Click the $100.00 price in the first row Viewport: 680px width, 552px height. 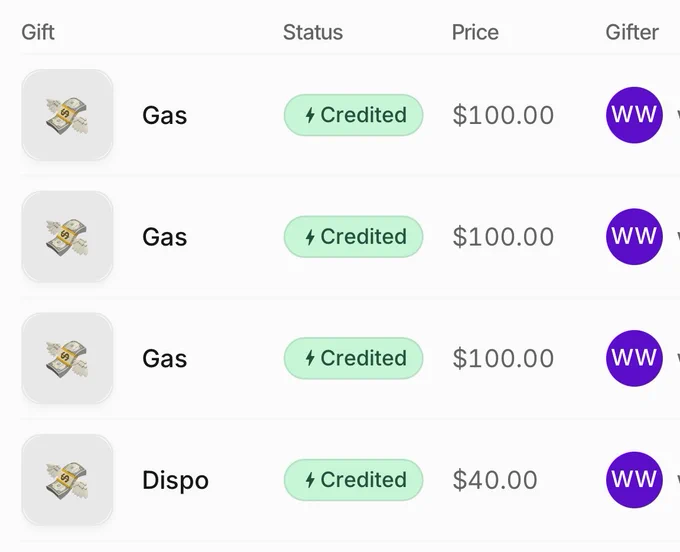click(503, 115)
